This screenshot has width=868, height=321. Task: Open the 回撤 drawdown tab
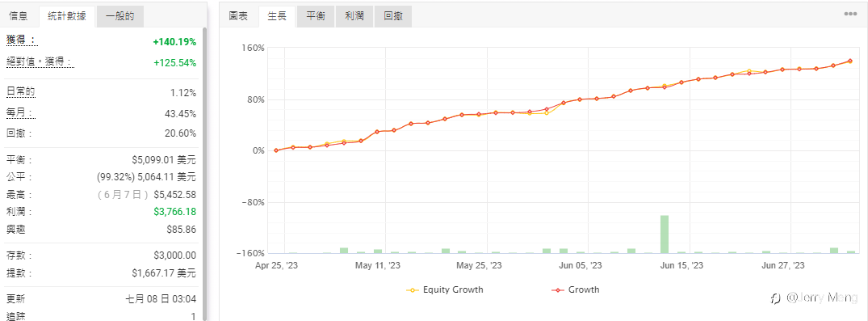point(393,16)
